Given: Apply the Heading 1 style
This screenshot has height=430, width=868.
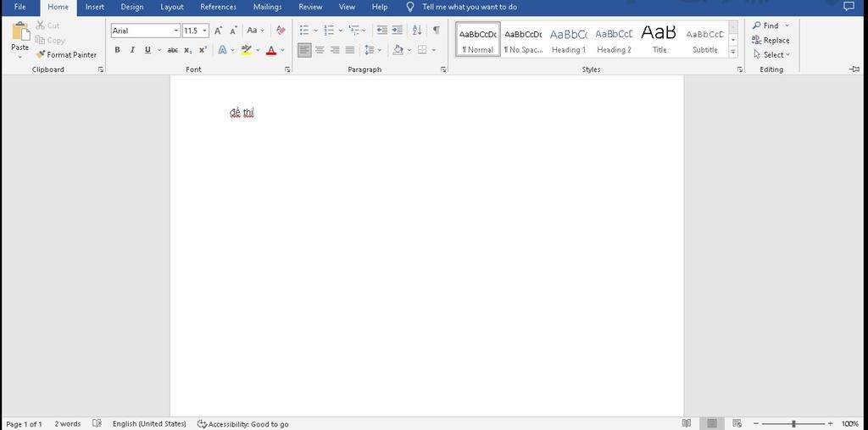Looking at the screenshot, I should click(569, 39).
